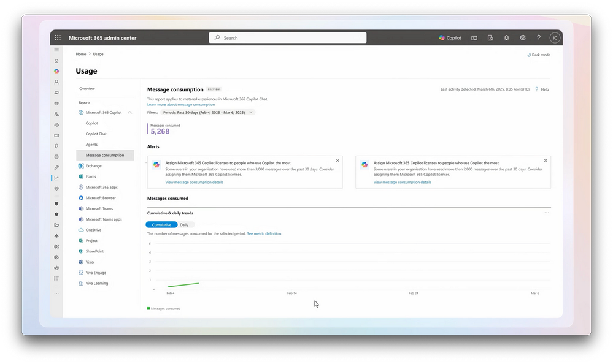Click the Viva Engage report icon
Screen dimensions: 613x364
pos(81,273)
